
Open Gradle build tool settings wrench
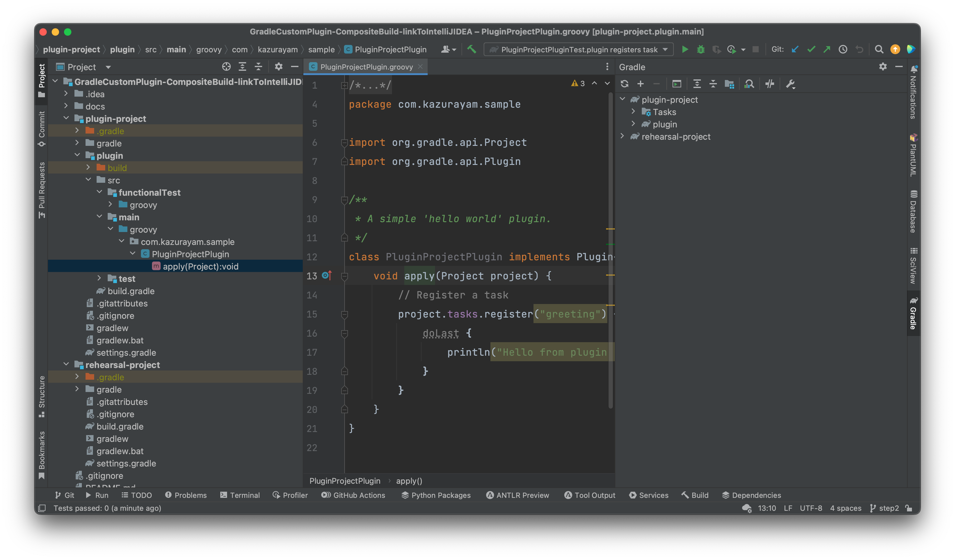pyautogui.click(x=790, y=84)
